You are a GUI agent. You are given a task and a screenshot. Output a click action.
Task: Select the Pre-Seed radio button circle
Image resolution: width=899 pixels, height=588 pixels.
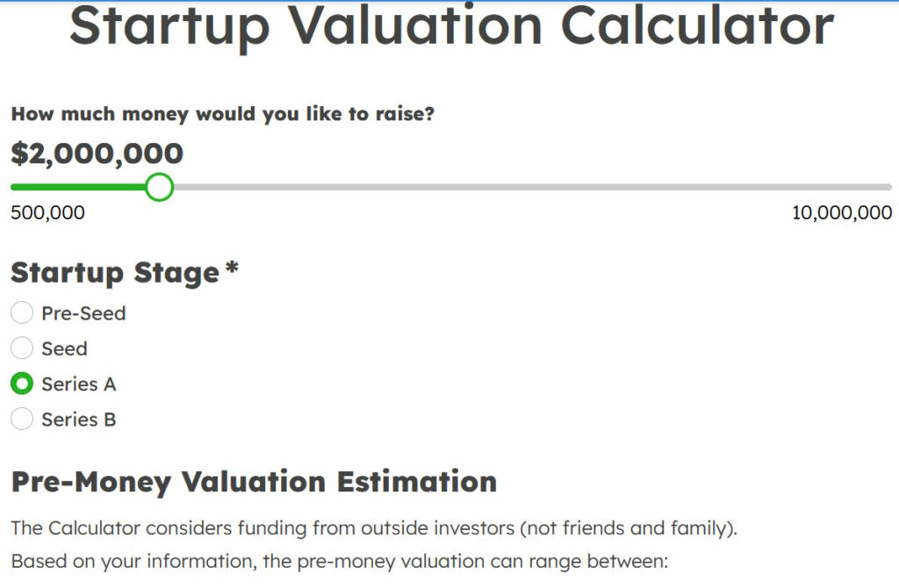pos(22,313)
